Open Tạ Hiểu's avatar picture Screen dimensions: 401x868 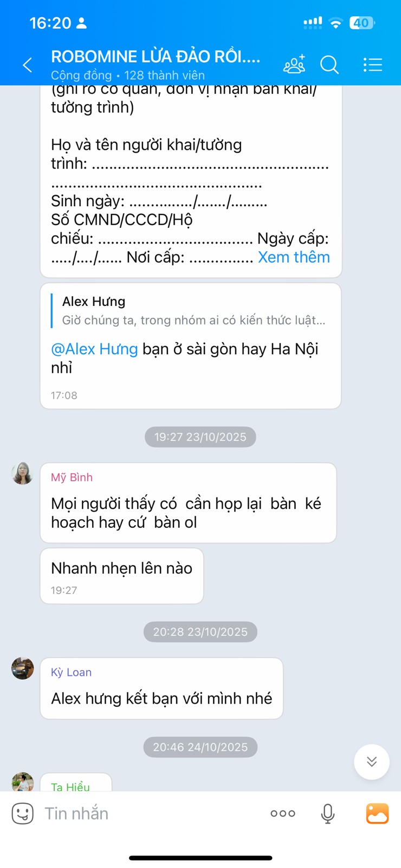(x=23, y=782)
